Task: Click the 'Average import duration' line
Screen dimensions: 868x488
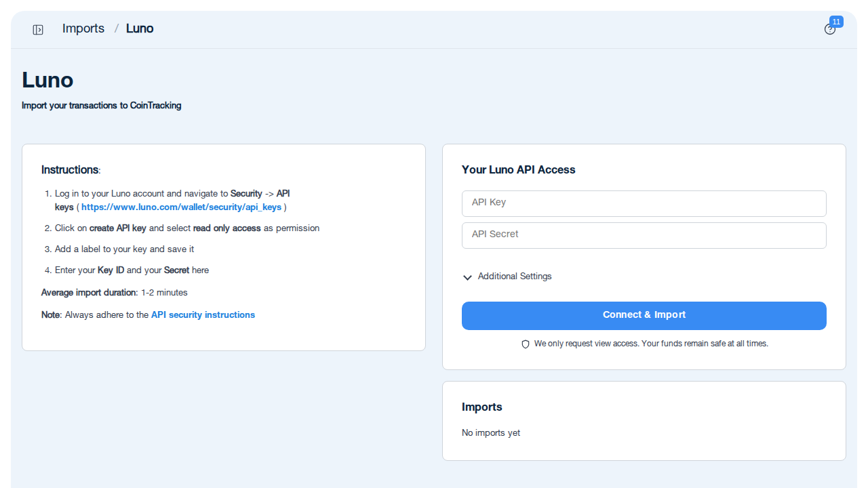Action: (115, 293)
